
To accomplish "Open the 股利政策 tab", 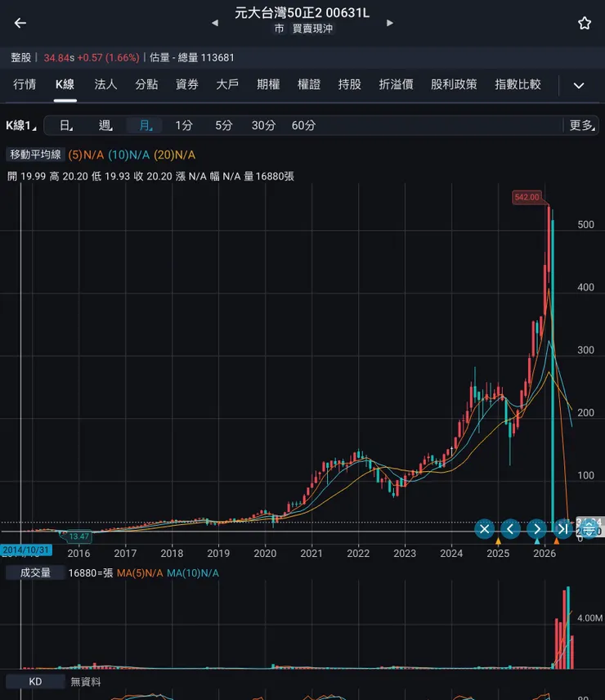I will [454, 84].
